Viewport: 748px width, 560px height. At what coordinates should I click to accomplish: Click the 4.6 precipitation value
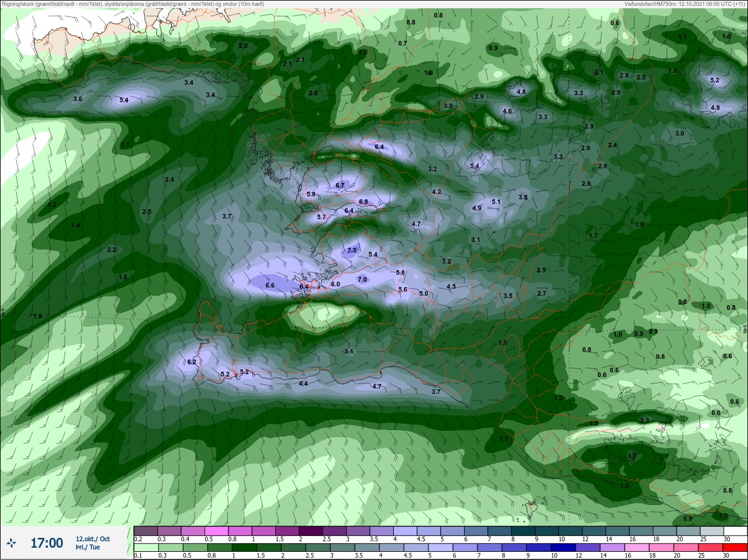click(x=507, y=111)
